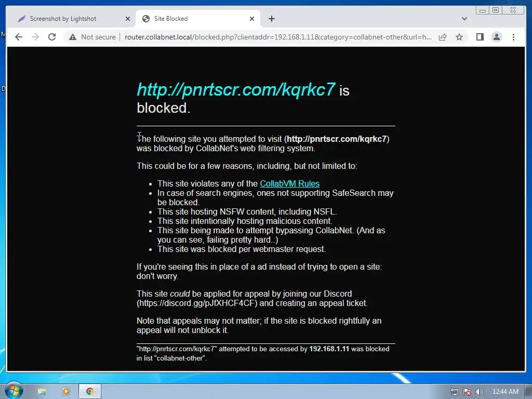This screenshot has height=399, width=532.
Task: Open a new tab with plus button
Action: coord(271,19)
